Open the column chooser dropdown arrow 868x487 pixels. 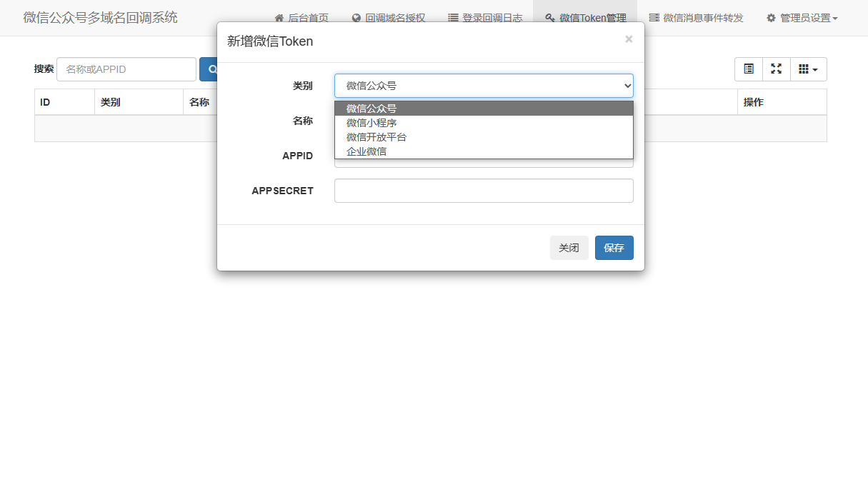coord(816,69)
